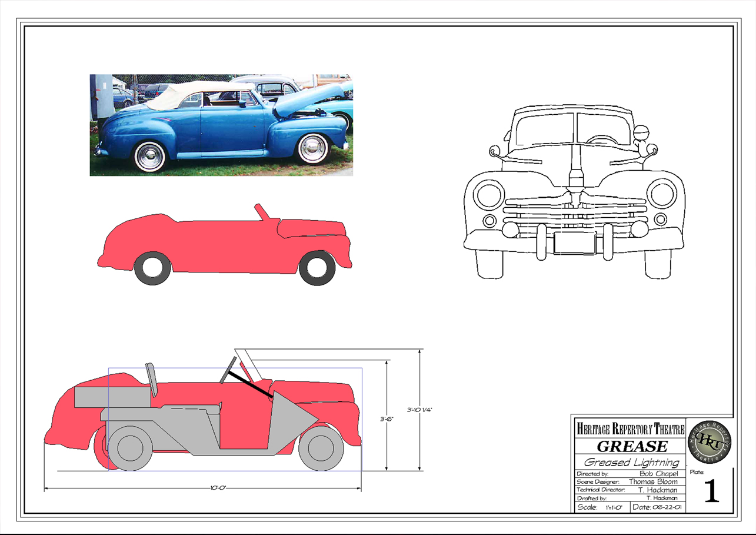The image size is (756, 535).
Task: Click the 3'-10 1/4" overall height dimension
Action: pos(419,410)
